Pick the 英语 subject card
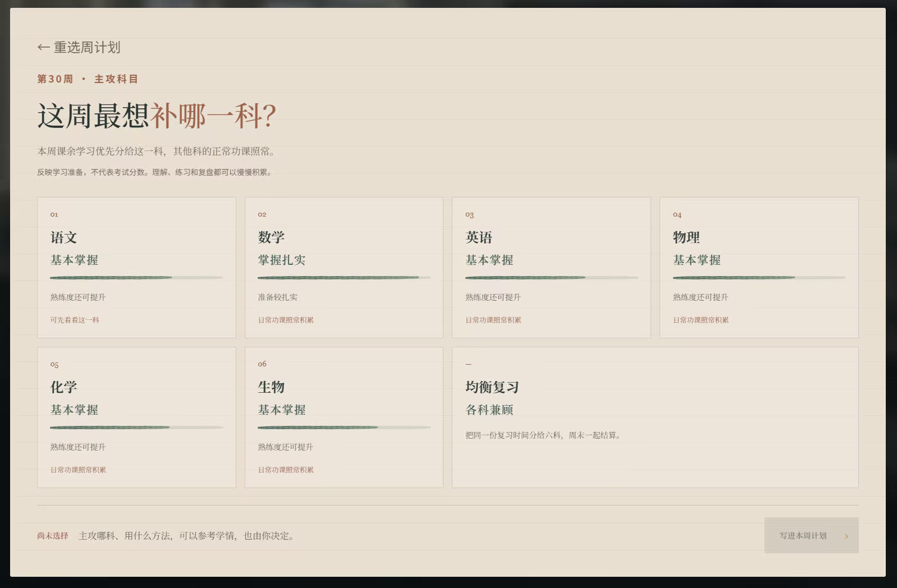897x588 pixels. click(x=551, y=268)
